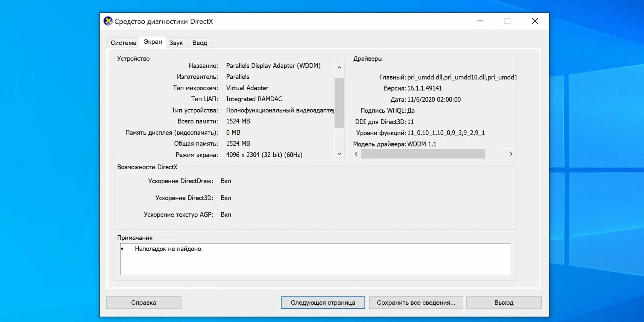Click the Общая память '1524 MB' value
The height and width of the screenshot is (322, 644).
coord(238,144)
